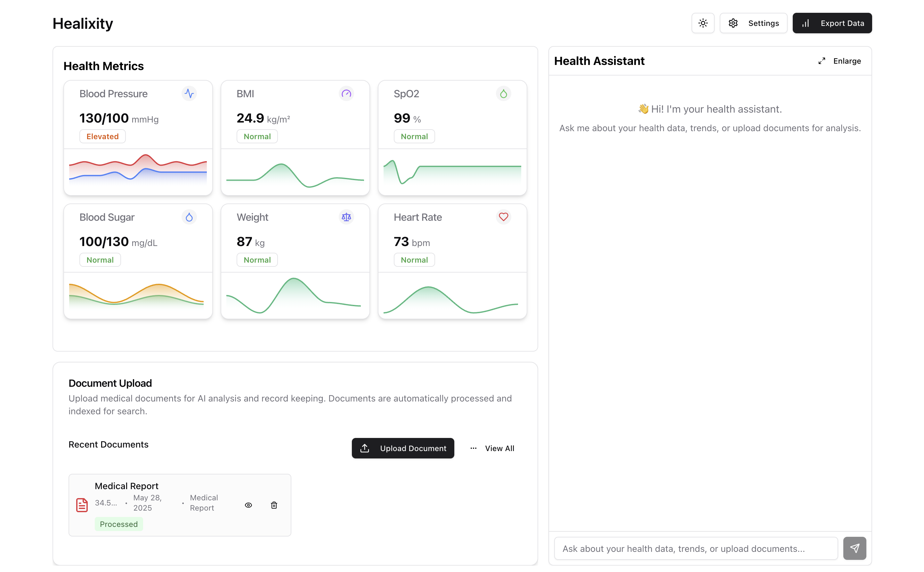
Task: Click the Export Data button
Action: point(832,23)
